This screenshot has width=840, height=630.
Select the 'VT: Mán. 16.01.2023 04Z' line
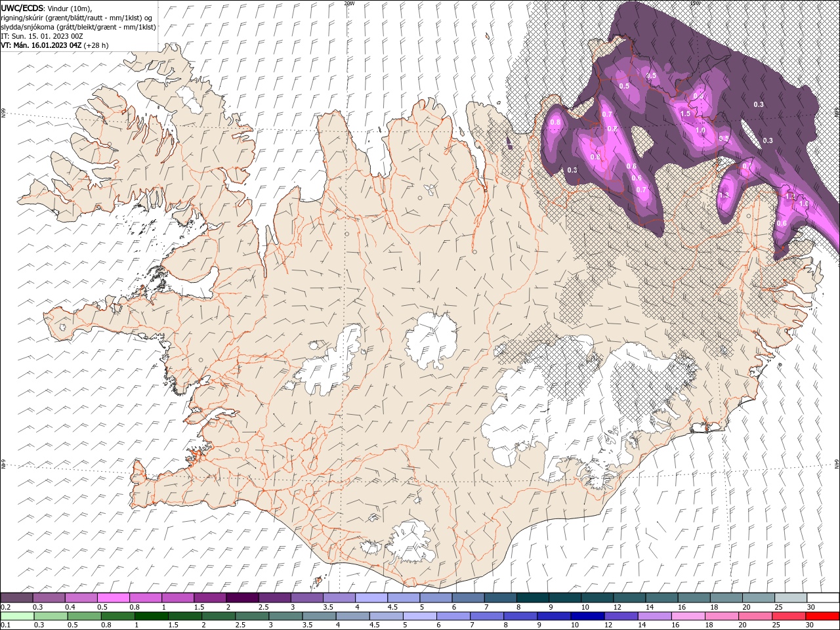coord(42,45)
